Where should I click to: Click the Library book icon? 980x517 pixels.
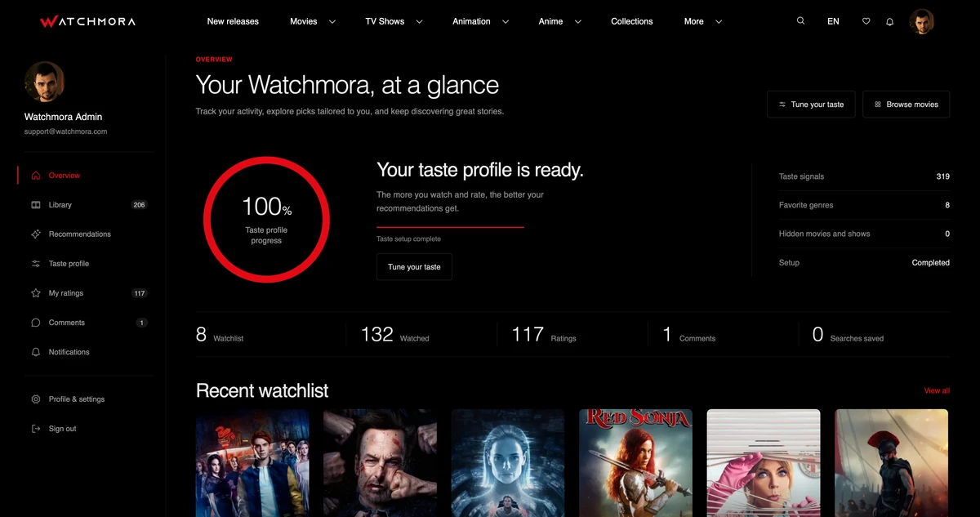[36, 205]
